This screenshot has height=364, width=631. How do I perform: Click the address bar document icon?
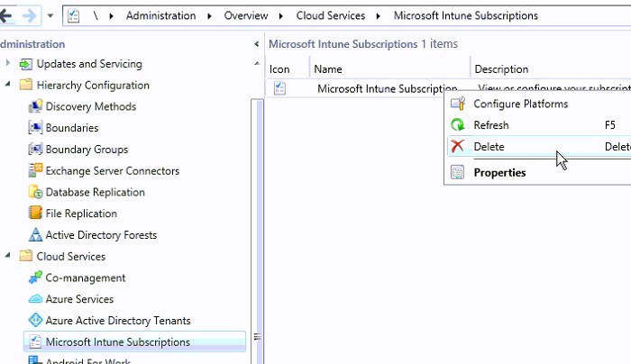pyautogui.click(x=73, y=15)
